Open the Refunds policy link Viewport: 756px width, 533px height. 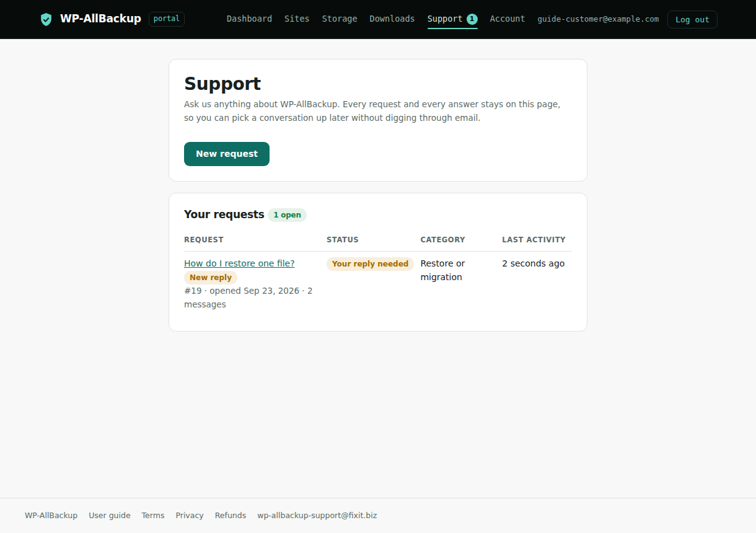[231, 516]
